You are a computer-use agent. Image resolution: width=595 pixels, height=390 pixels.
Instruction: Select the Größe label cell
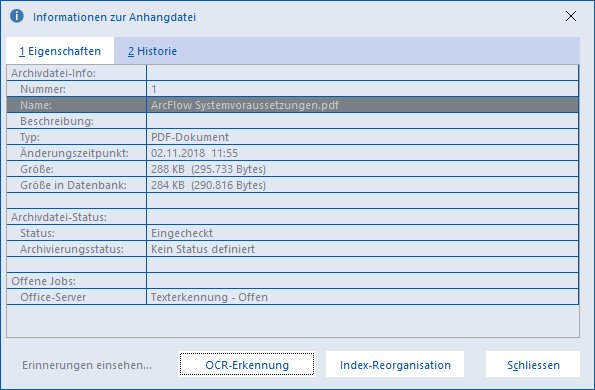(77, 169)
